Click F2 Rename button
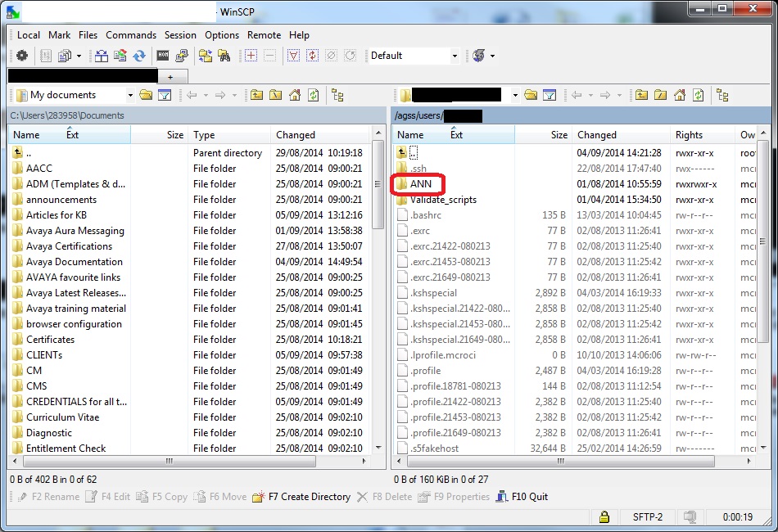Screen dimensions: 778x532 click(x=48, y=497)
